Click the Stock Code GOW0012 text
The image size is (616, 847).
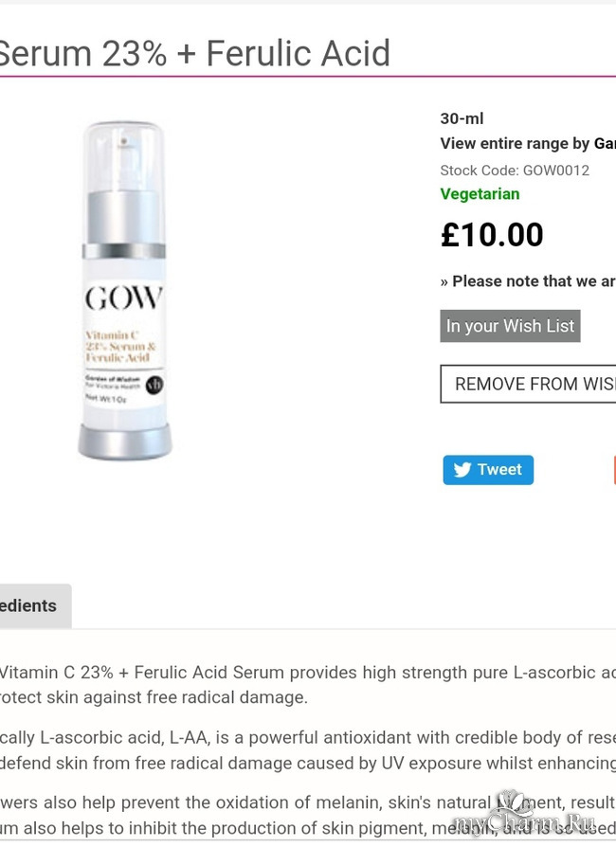[x=515, y=171]
